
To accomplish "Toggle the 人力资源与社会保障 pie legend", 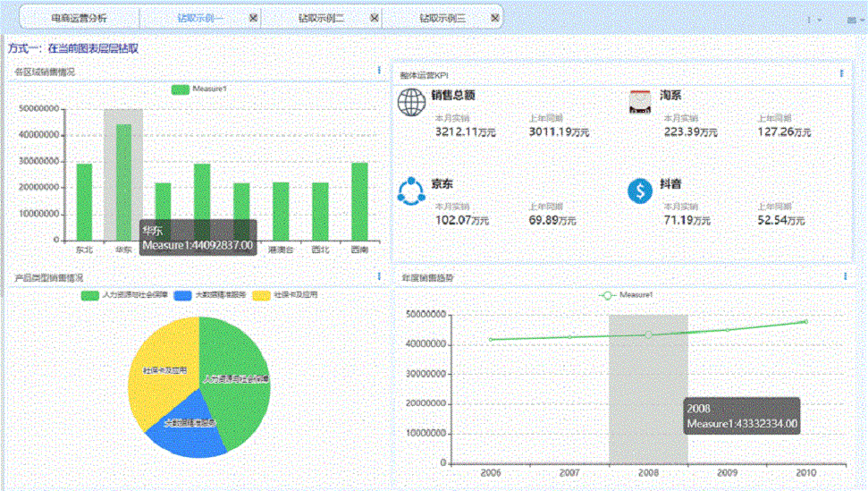I will [118, 294].
